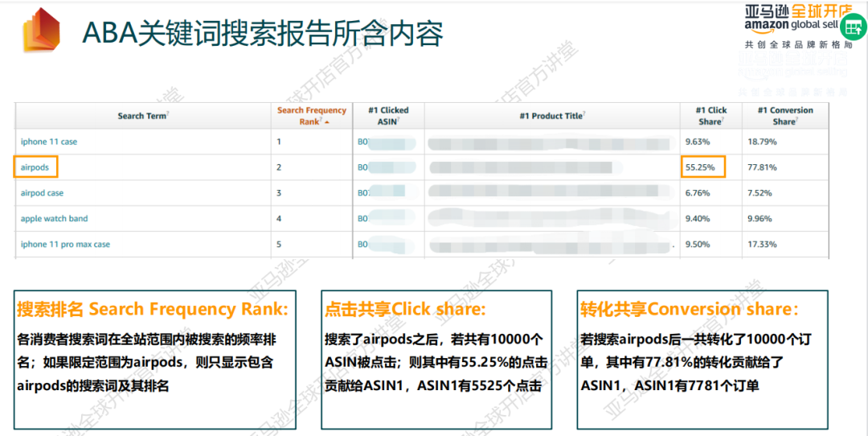Click the Amazon global selling logo

[x=798, y=19]
